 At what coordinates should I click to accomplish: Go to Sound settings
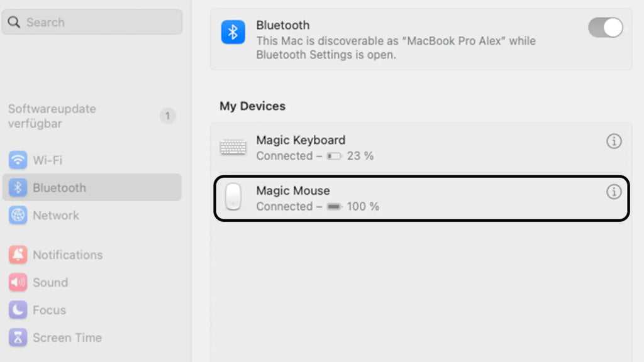pos(50,283)
